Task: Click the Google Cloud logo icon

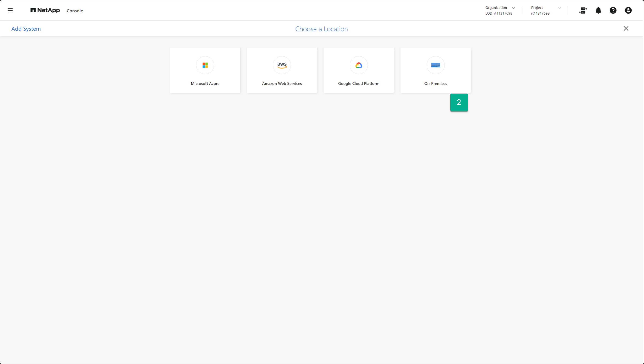Action: [358, 65]
